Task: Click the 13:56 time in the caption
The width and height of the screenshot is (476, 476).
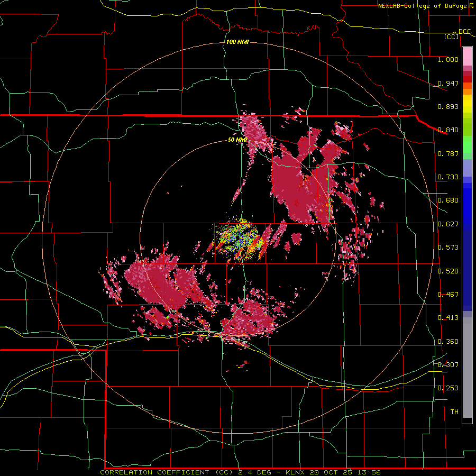Action: tap(370, 472)
